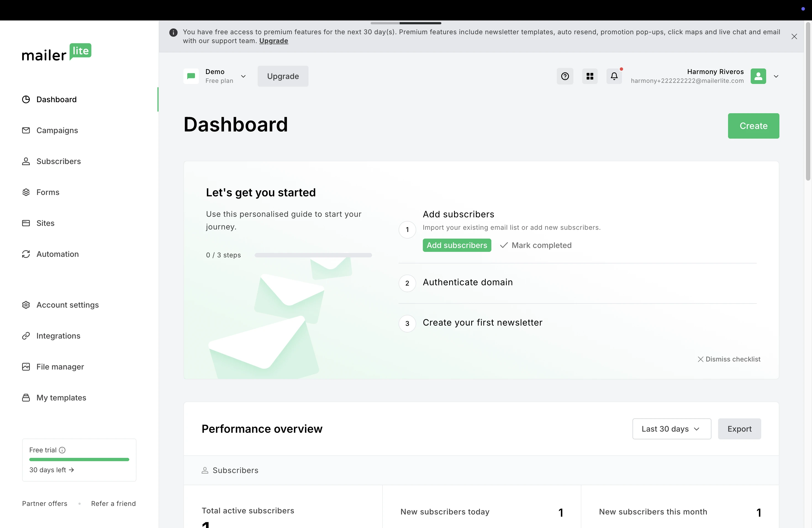Click the mailerlite logo
The image size is (812, 528).
pos(57,52)
